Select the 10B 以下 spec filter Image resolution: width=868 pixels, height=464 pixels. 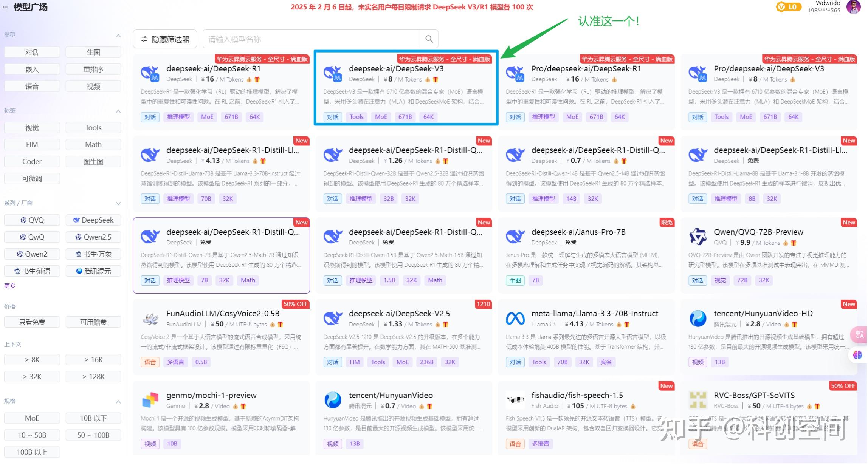pyautogui.click(x=93, y=418)
